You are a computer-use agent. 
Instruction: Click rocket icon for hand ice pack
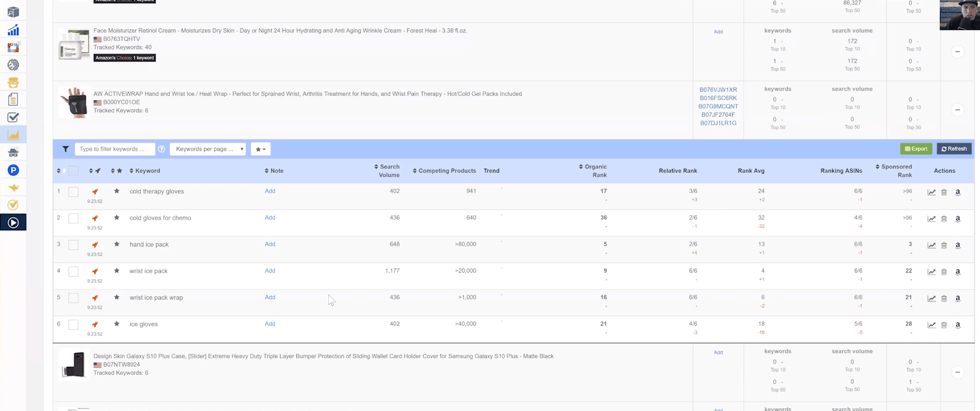coord(95,245)
